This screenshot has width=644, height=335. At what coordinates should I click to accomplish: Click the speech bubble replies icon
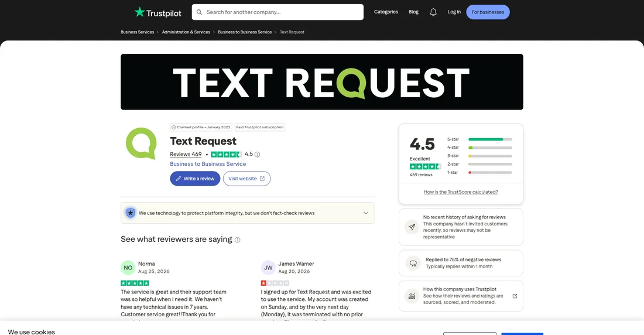point(413,263)
